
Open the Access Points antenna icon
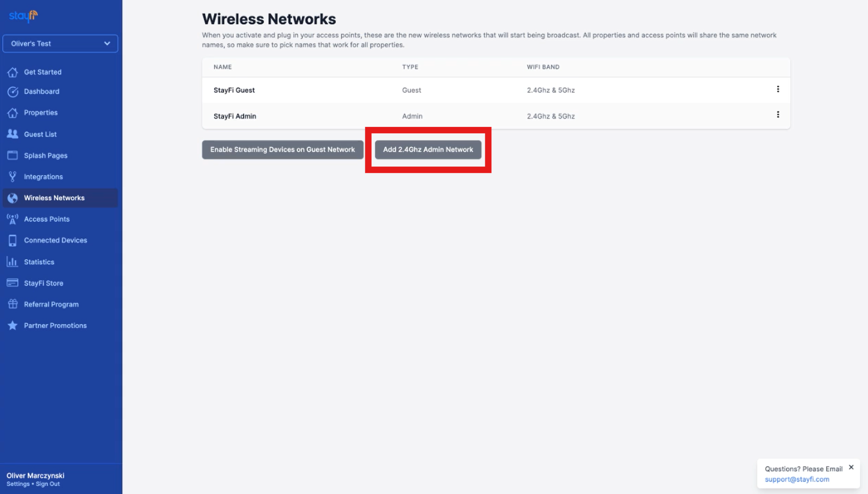pos(12,219)
